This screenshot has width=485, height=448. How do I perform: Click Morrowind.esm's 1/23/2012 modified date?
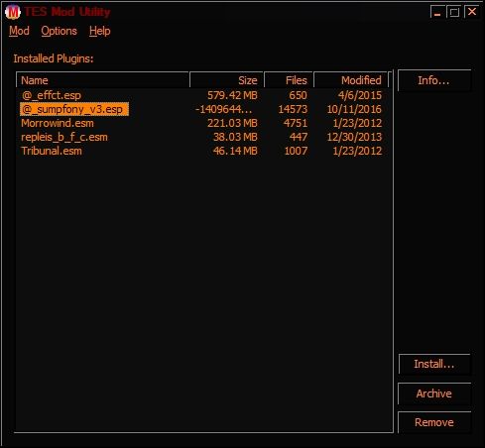point(357,123)
